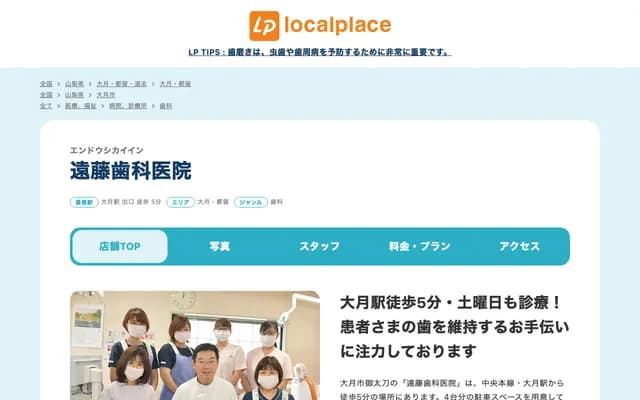Image resolution: width=640 pixels, height=400 pixels.
Task: Select the 店舗TOP tab
Action: [x=119, y=246]
